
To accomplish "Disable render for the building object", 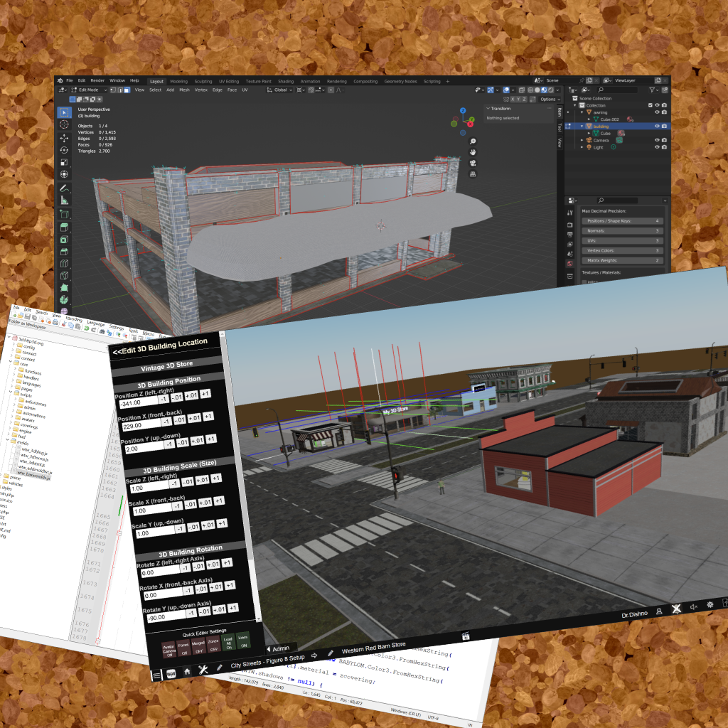I will tap(665, 127).
